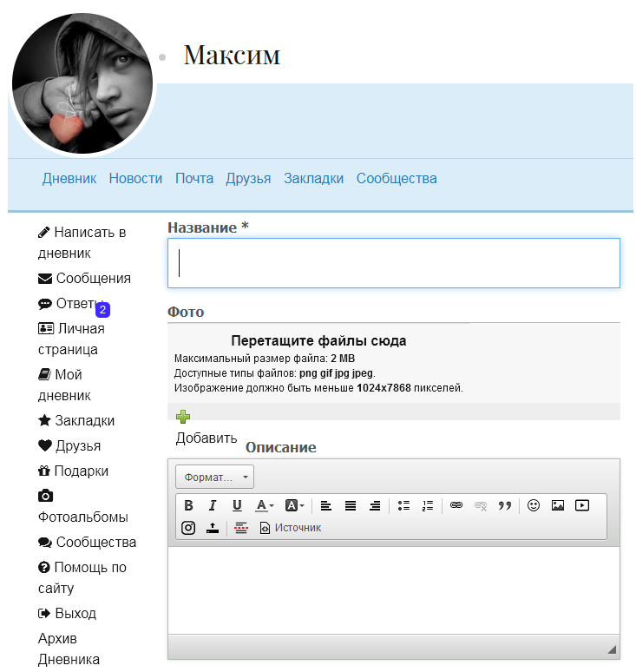The width and height of the screenshot is (636, 672).
Task: Justify the text alignment
Action: coord(351,505)
